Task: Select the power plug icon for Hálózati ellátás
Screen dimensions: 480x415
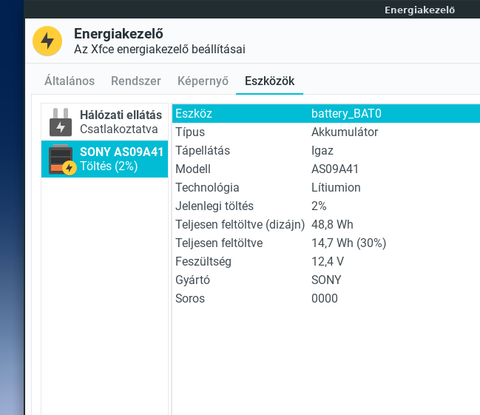Action: click(61, 122)
